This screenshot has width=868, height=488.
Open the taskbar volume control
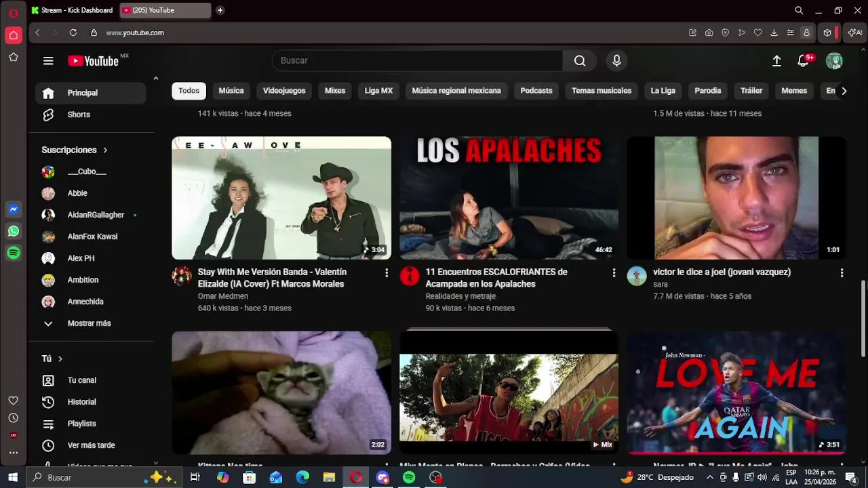click(762, 477)
